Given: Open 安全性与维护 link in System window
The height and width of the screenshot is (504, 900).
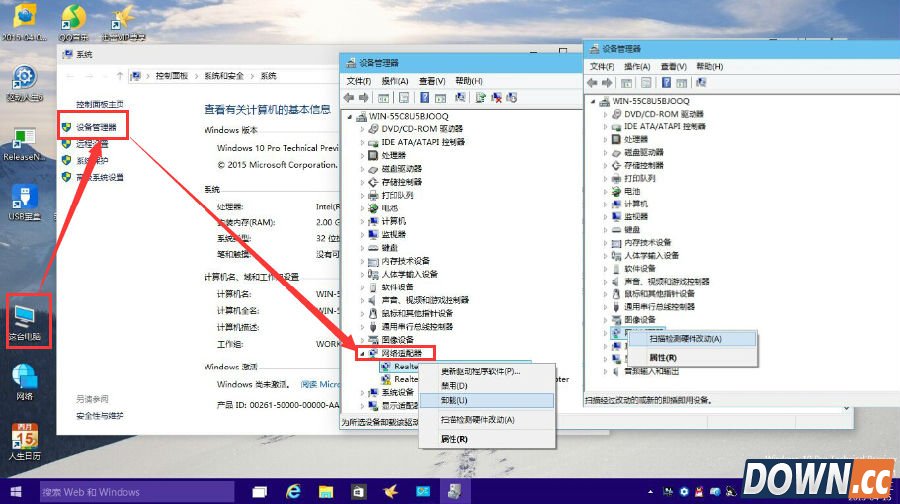Looking at the screenshot, I should tap(100, 416).
